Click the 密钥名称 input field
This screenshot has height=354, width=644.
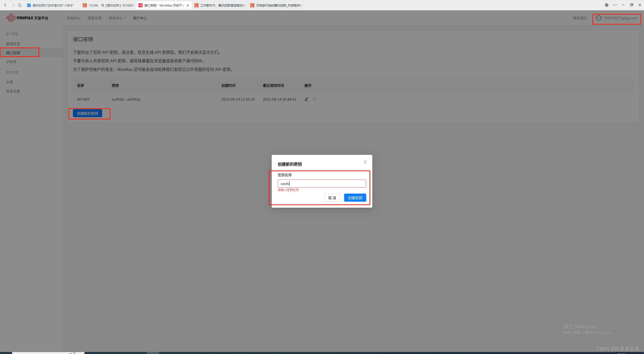coord(322,184)
